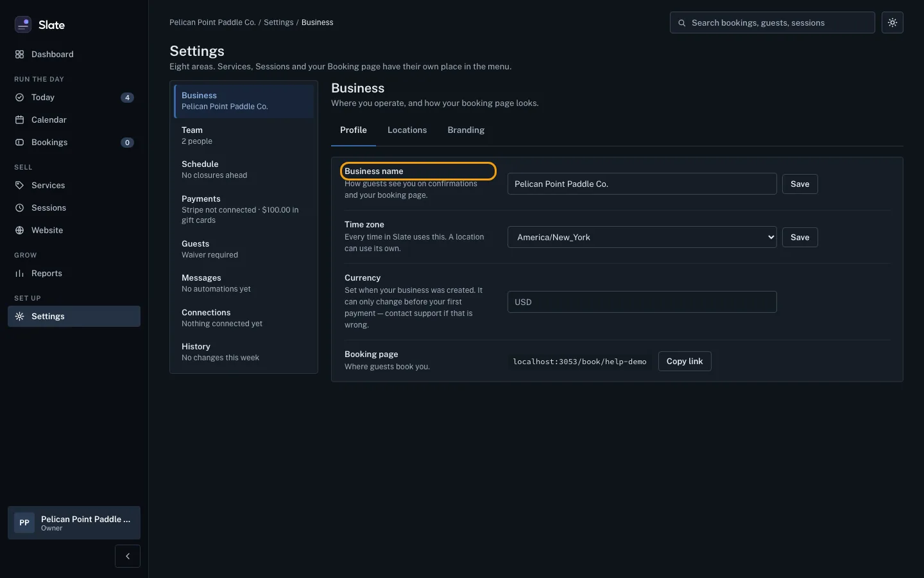Go to Bookings page label
The width and height of the screenshot is (924, 578).
49,143
